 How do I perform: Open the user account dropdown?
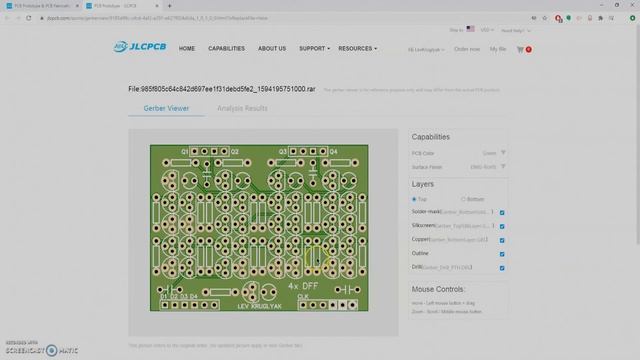426,49
